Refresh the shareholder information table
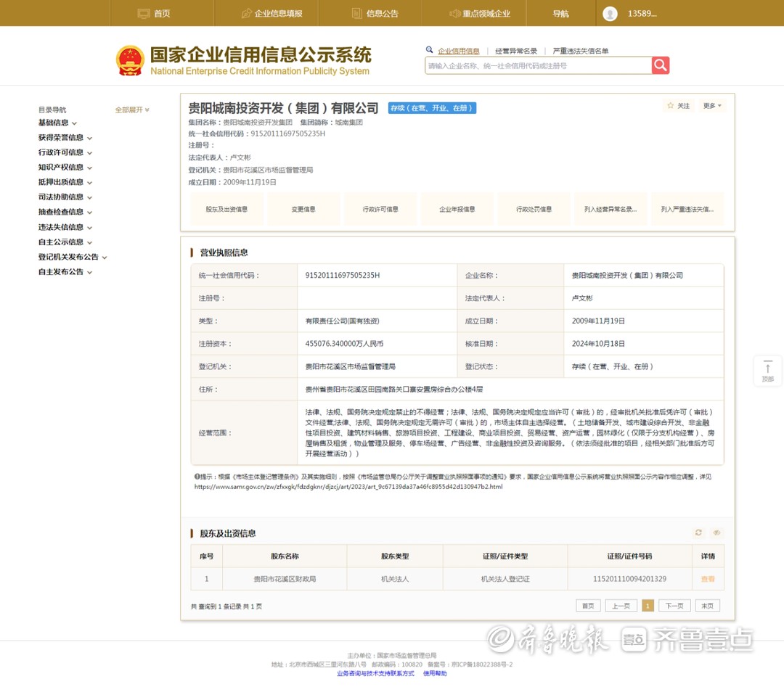 click(698, 532)
